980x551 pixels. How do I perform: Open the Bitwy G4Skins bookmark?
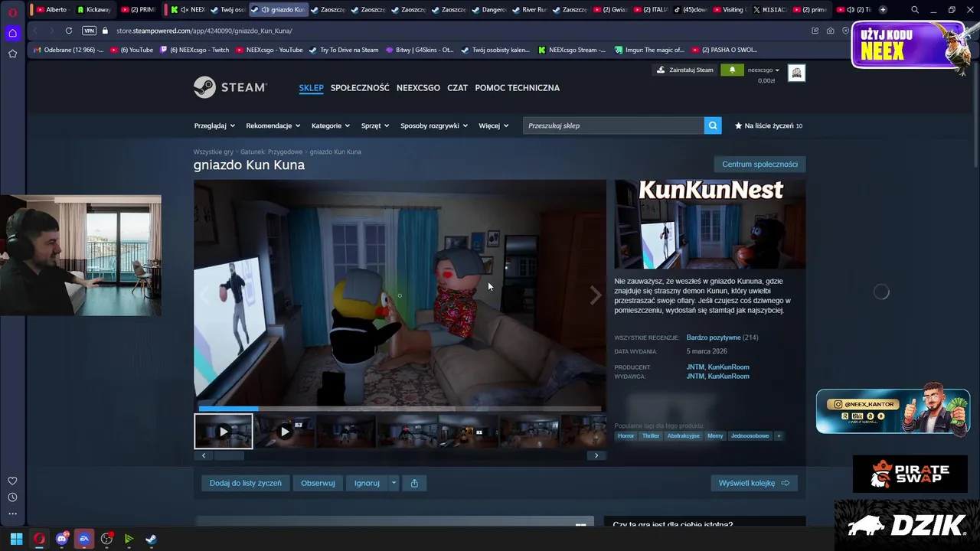tap(420, 50)
